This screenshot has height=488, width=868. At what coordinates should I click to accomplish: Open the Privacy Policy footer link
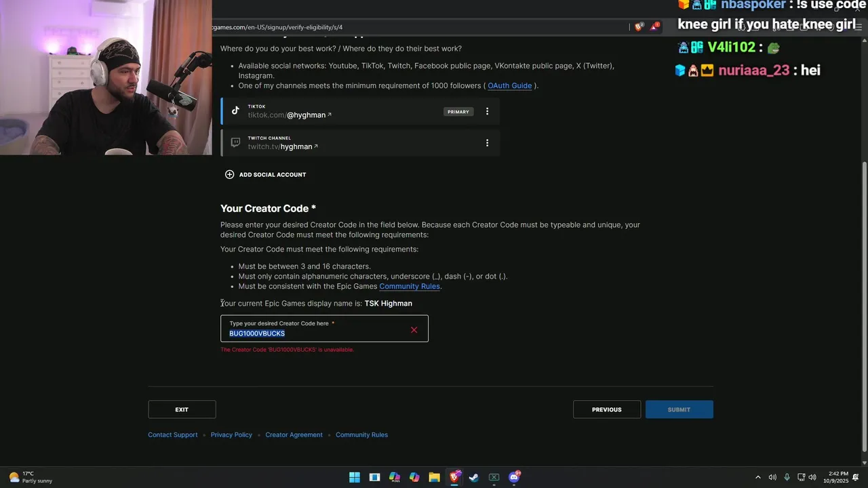click(231, 434)
